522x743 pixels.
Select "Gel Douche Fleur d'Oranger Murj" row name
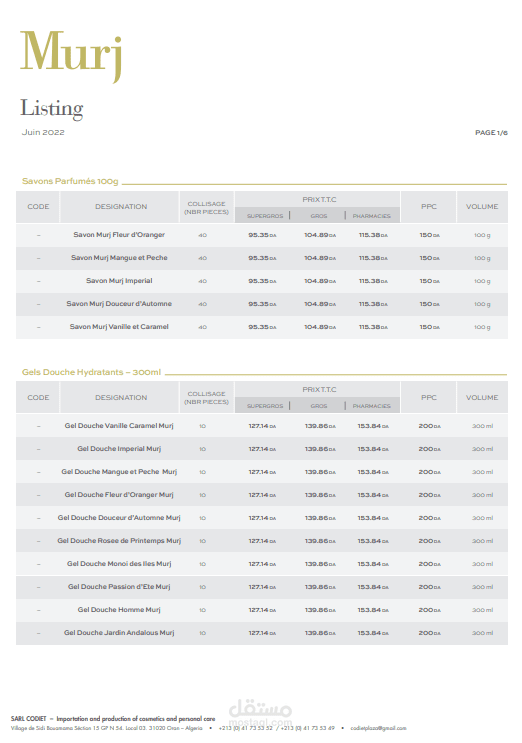click(x=119, y=495)
